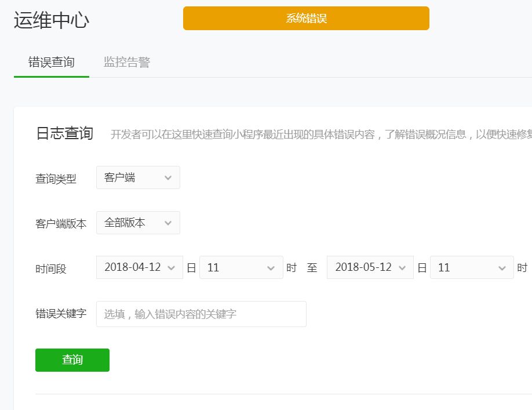The width and height of the screenshot is (532, 410).
Task: Open the 客户端版本 dropdown showing 全部版本
Action: [138, 223]
